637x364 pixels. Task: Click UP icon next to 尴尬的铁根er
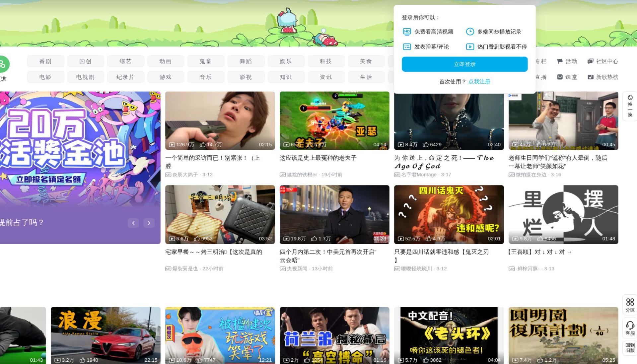click(283, 175)
